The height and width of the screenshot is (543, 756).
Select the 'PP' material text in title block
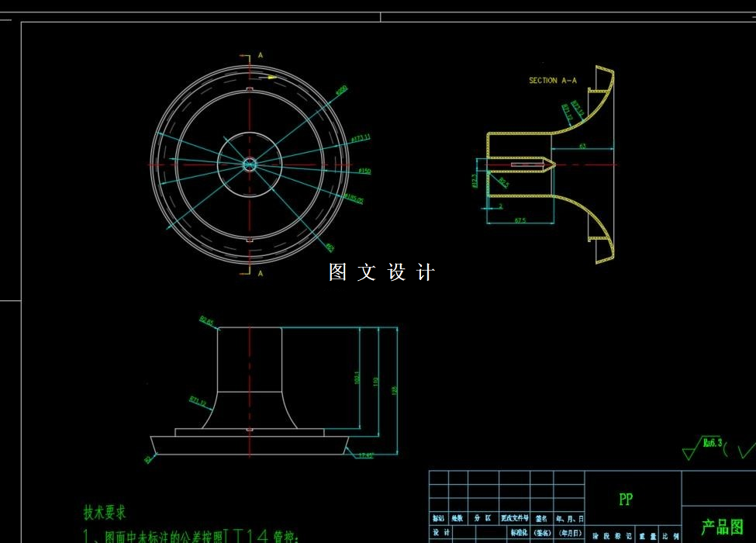point(625,499)
